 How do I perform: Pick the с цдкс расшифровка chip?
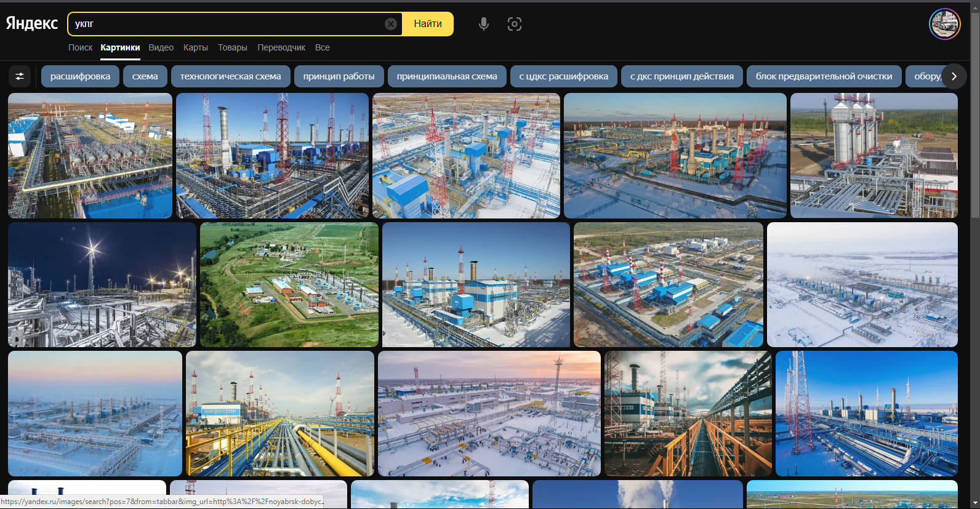[564, 76]
